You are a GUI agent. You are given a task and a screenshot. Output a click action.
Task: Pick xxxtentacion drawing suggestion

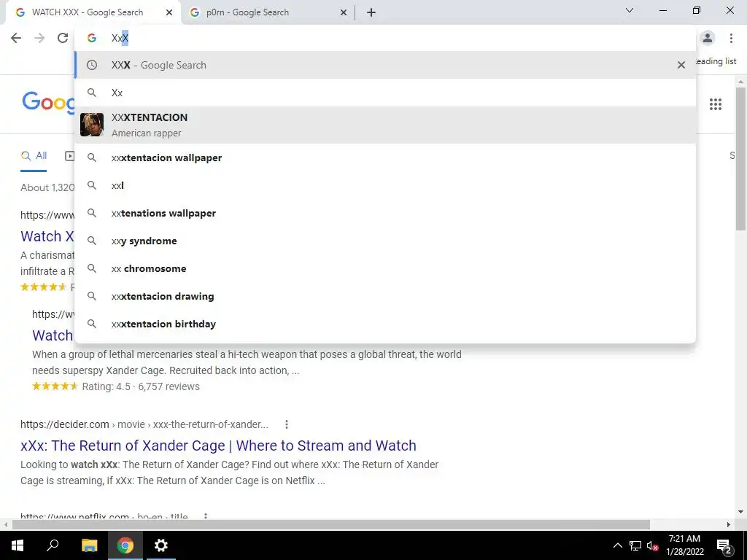point(385,296)
